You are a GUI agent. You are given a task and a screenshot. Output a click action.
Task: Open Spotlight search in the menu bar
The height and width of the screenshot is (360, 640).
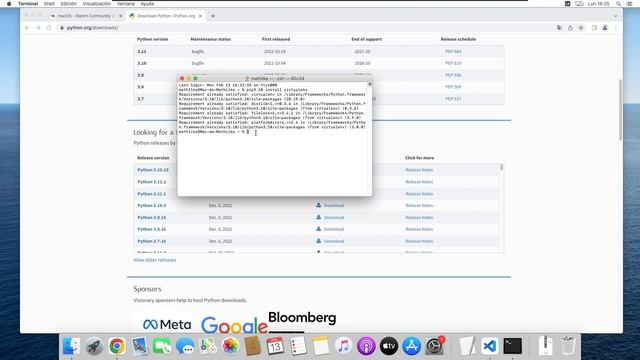pos(619,4)
